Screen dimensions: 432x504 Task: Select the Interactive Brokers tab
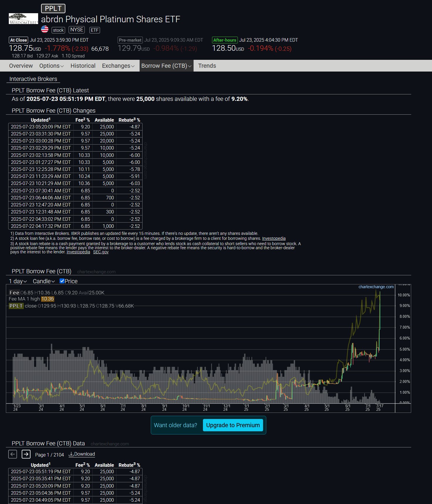33,79
